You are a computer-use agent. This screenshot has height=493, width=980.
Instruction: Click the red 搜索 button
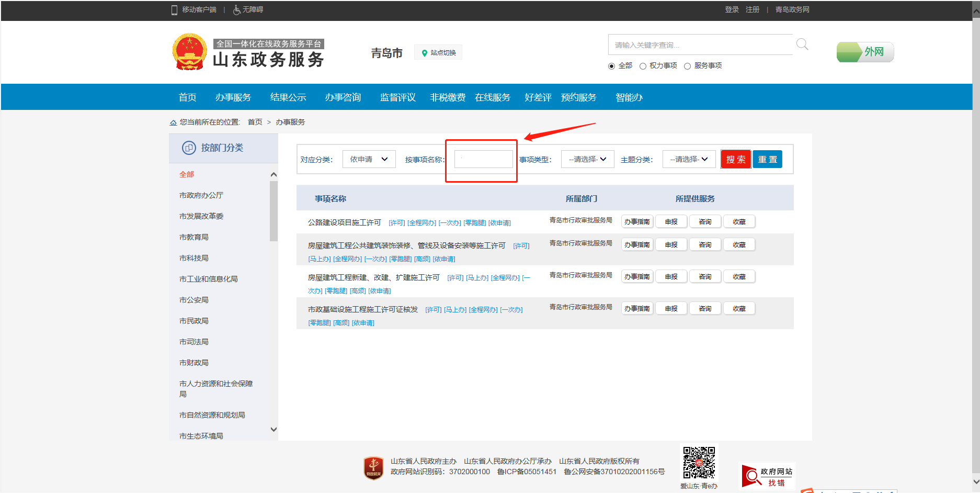point(736,159)
